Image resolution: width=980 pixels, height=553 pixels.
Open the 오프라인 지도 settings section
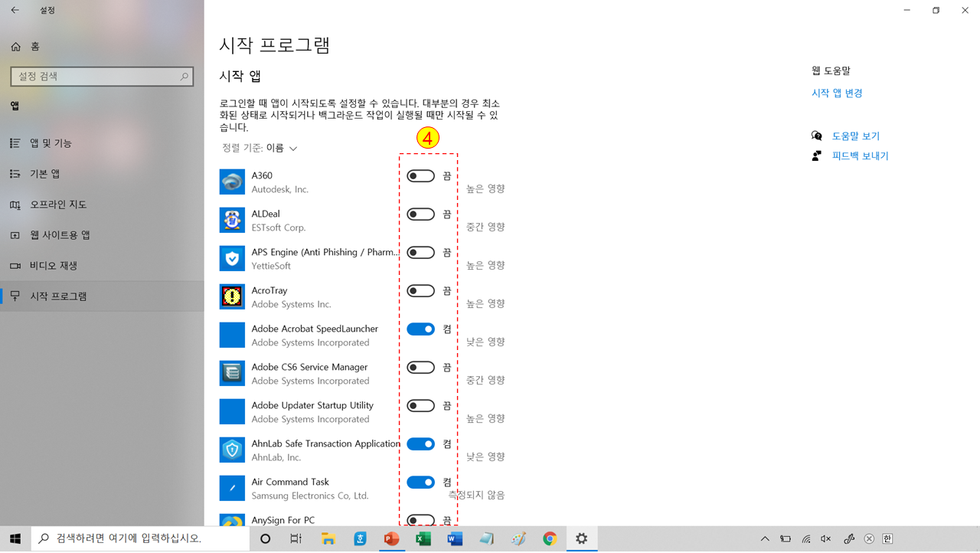click(57, 204)
